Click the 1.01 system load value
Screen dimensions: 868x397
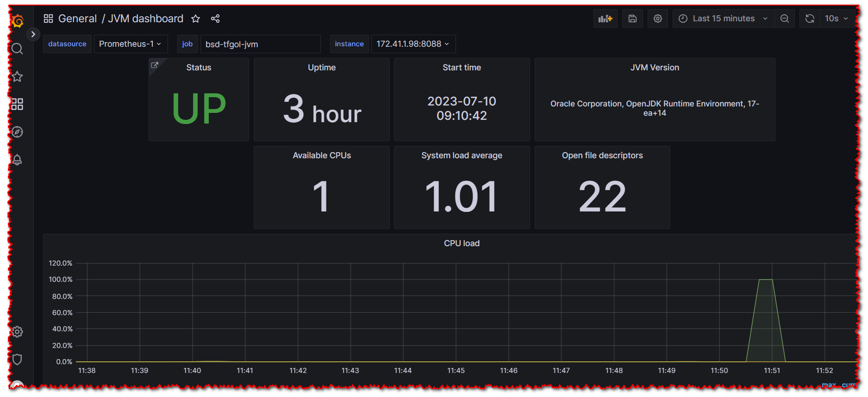tap(462, 197)
